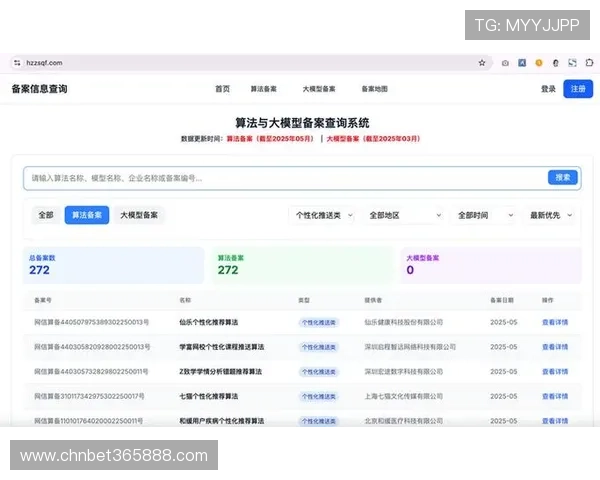This screenshot has height=480, width=600.
Task: Open the 全部时间 time dropdown
Action: point(485,216)
